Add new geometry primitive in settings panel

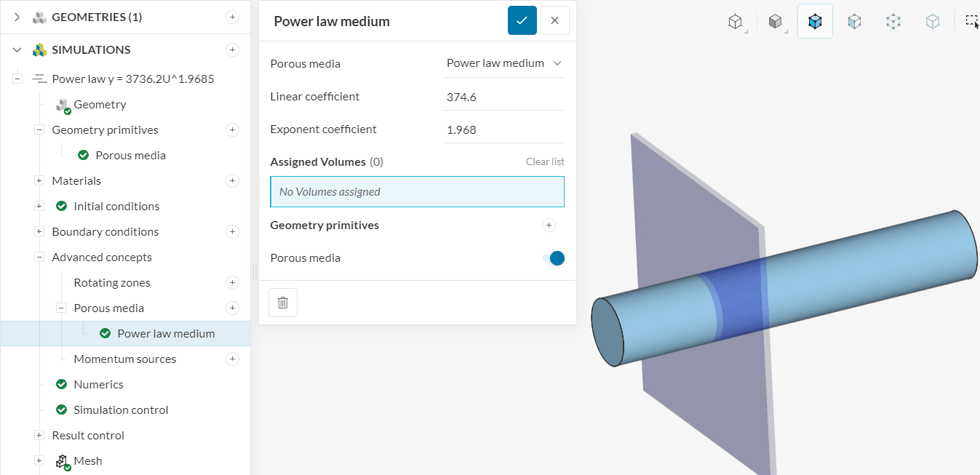point(549,225)
